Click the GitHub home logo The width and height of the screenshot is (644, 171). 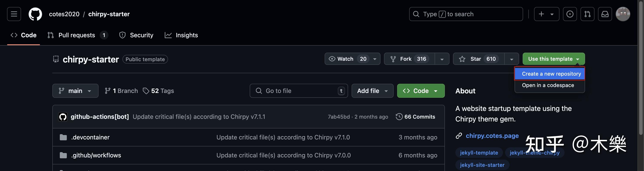pos(35,14)
